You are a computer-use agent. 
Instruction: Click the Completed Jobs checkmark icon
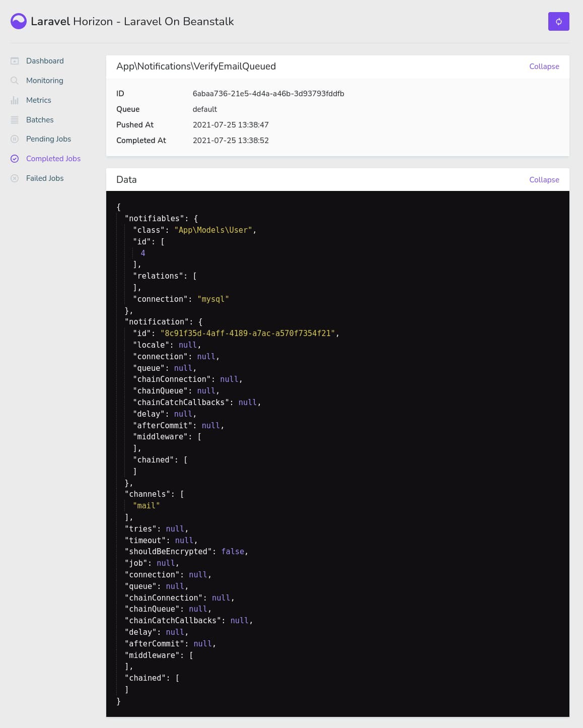15,159
